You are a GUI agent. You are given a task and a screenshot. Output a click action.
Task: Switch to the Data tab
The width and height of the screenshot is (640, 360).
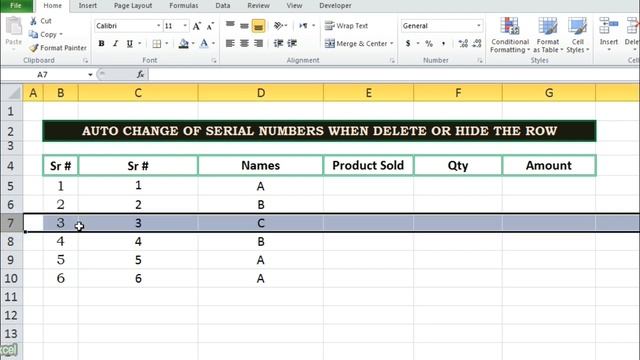222,6
